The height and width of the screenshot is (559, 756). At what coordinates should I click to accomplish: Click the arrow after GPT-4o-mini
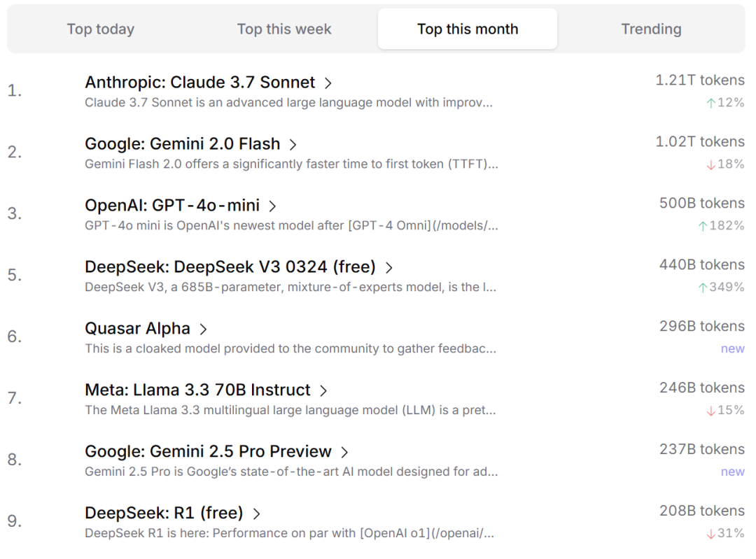click(272, 206)
